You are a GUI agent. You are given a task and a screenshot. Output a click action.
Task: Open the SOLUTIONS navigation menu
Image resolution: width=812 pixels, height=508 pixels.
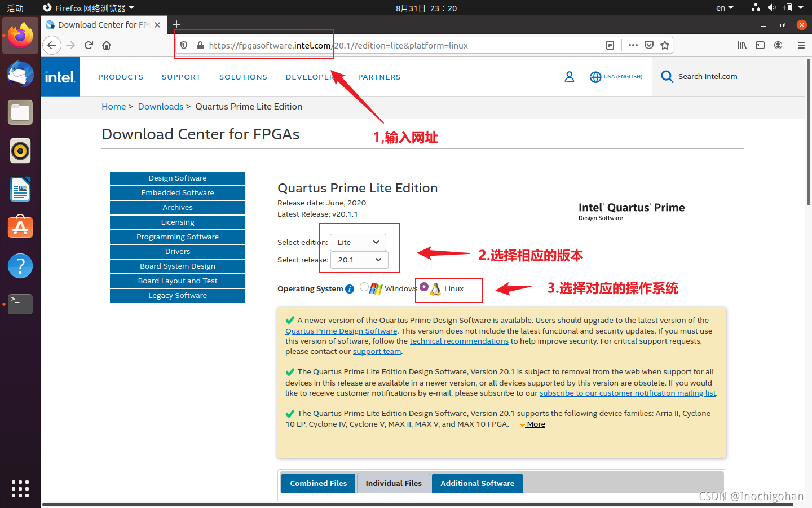point(243,77)
